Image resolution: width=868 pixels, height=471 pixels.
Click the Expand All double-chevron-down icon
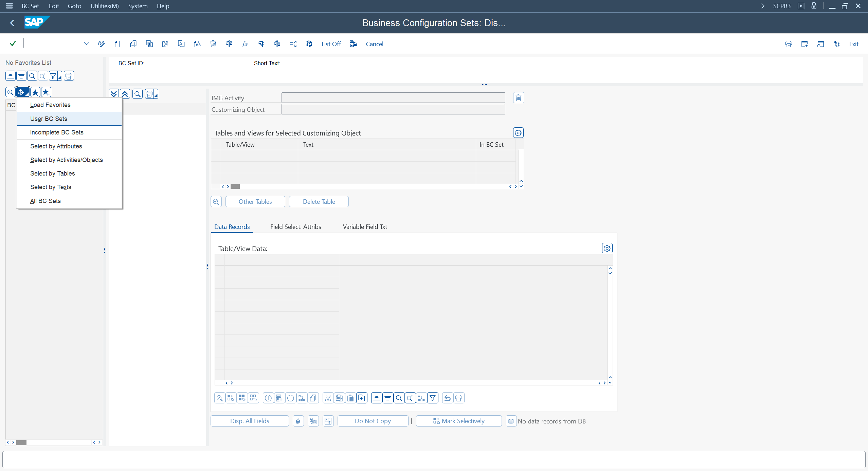[x=114, y=94]
